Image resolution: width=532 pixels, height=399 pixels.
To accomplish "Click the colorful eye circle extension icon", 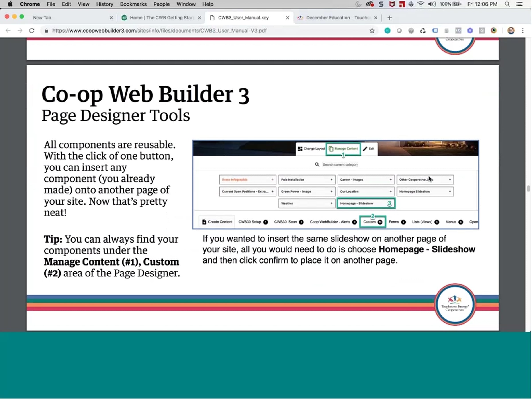I will pyautogui.click(x=493, y=31).
